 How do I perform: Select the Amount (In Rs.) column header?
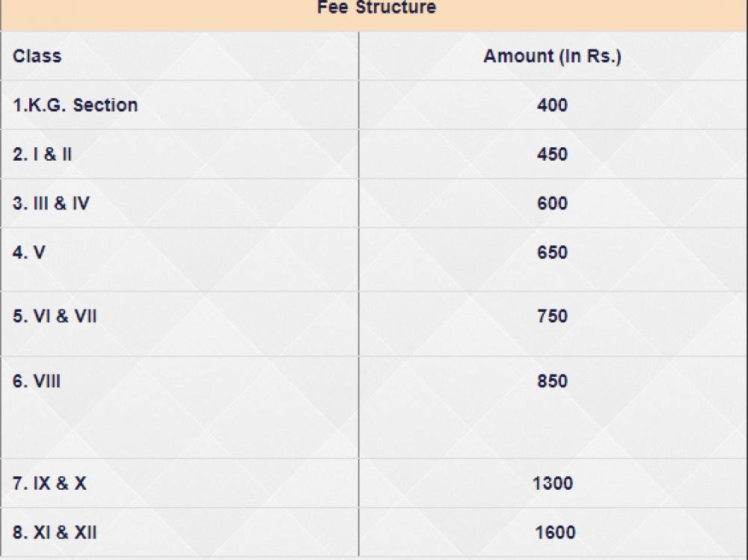point(552,56)
